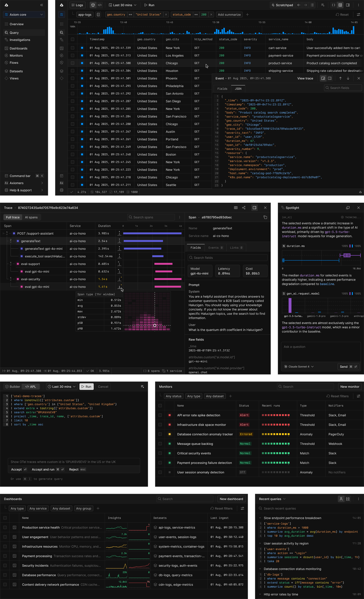Expand the Axiom core workspace selector

(24, 15)
